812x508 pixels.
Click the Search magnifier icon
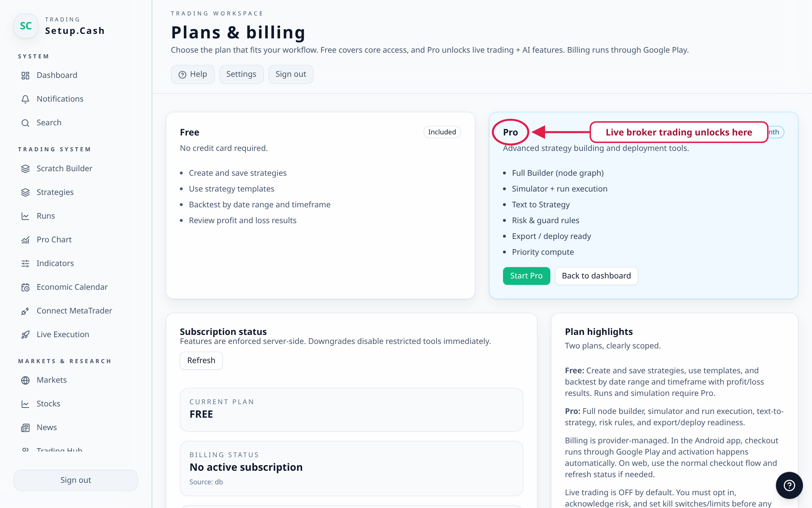pos(25,123)
